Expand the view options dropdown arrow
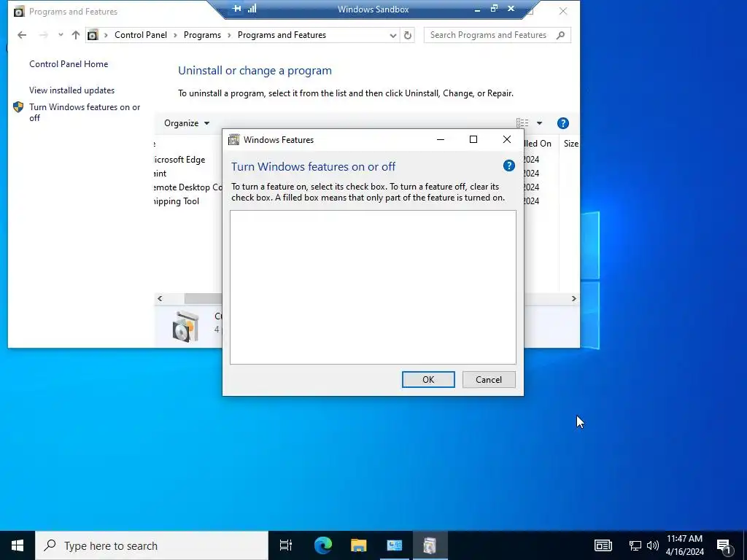Image resolution: width=747 pixels, height=560 pixels. [x=539, y=123]
